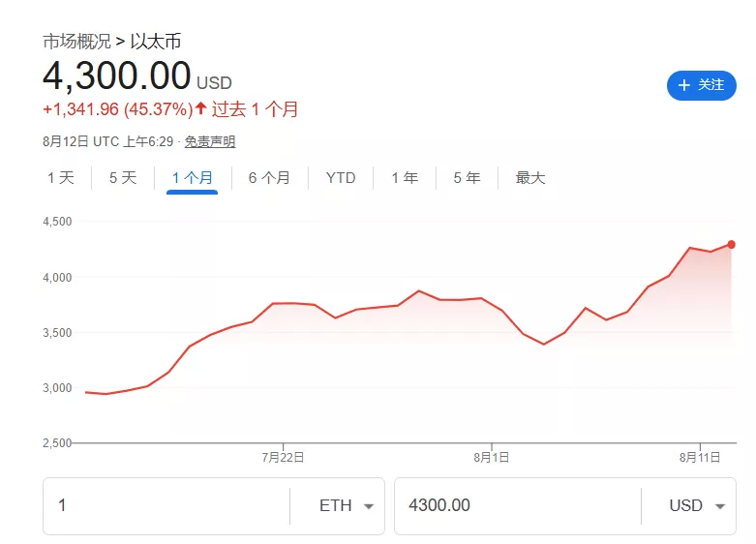Click the red endpoint dot on the chart
The image size is (756, 544).
tap(732, 245)
